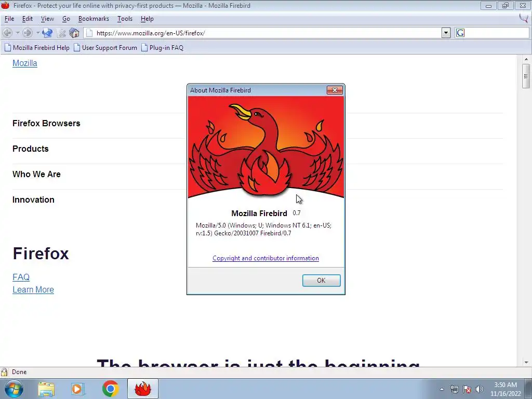This screenshot has height=399, width=532.
Task: Reload the page with the Reload icon
Action: [47, 33]
